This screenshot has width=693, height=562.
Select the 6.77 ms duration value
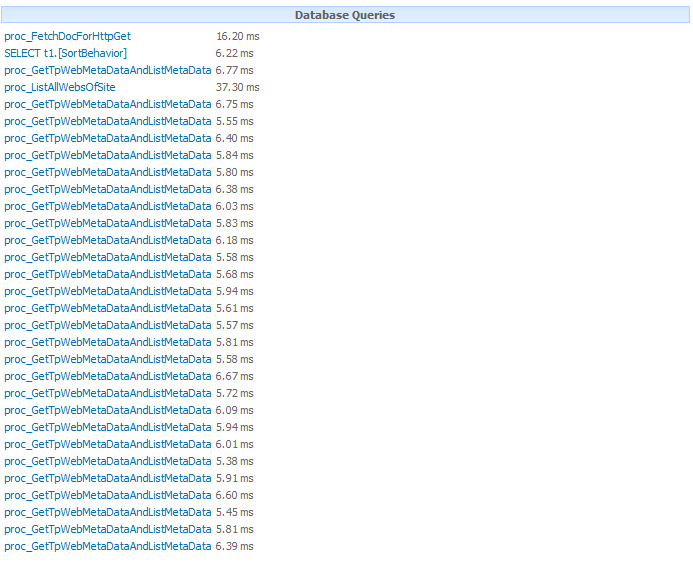[x=235, y=70]
